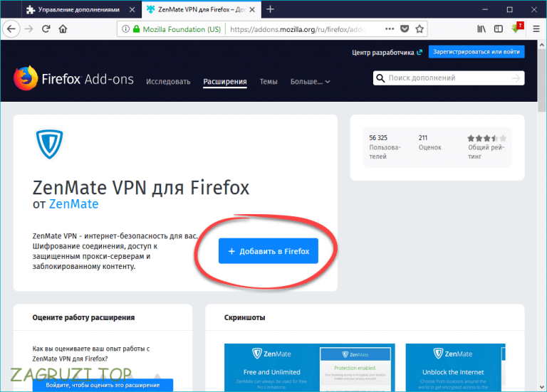Screen dimensions: 547x392
Task: Expand the Больше… dropdown menu
Action: point(310,82)
